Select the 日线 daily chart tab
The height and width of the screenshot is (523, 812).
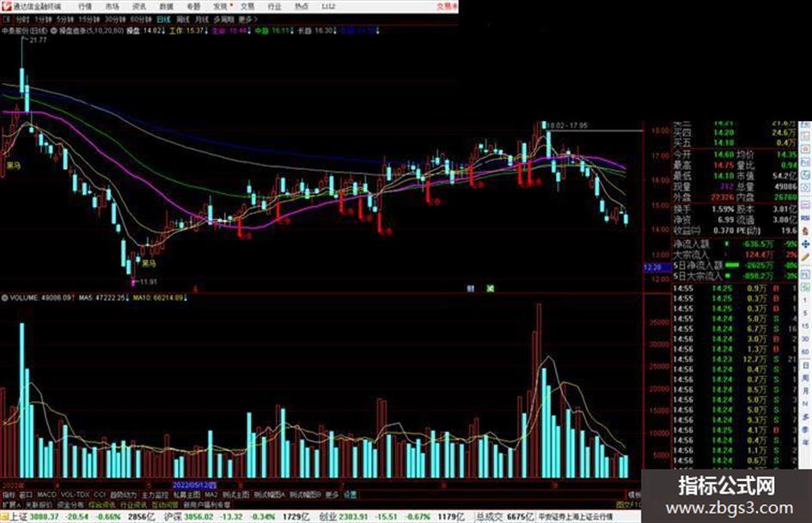pyautogui.click(x=163, y=19)
